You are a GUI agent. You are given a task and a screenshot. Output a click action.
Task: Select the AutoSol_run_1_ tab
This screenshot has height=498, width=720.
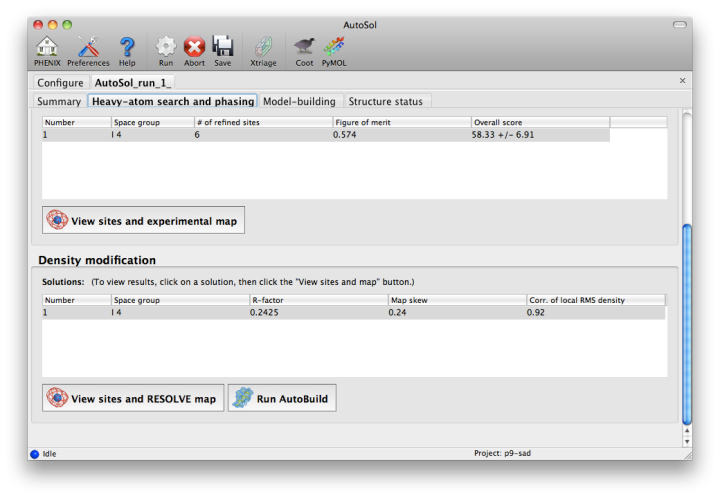click(133, 82)
